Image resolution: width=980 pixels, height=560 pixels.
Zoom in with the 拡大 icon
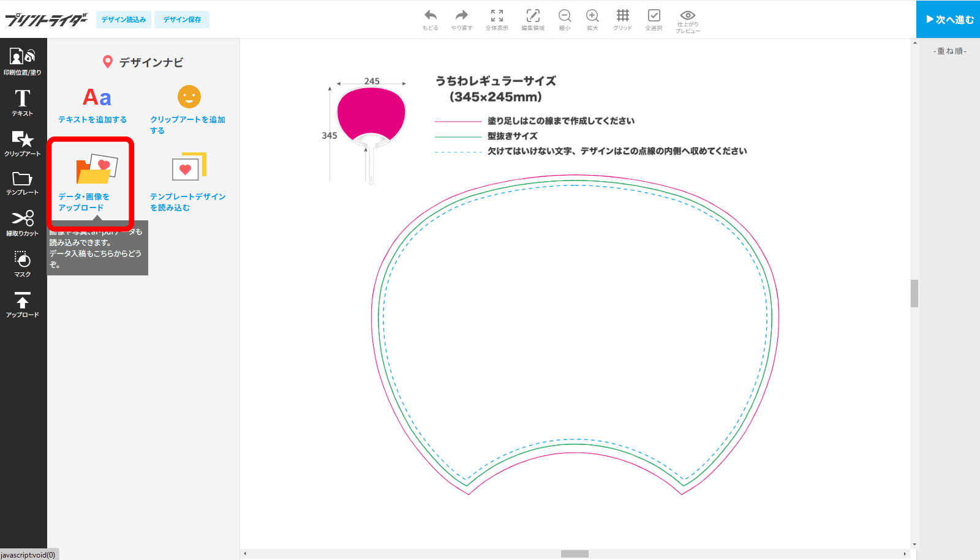[592, 20]
